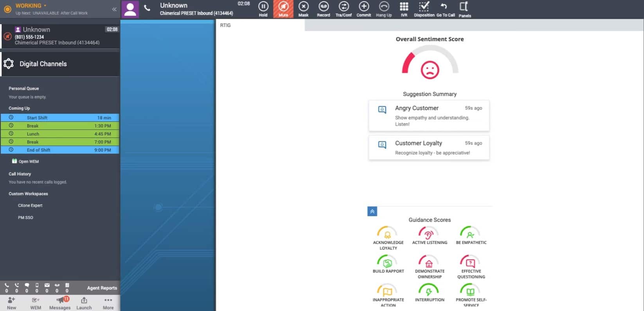This screenshot has height=311, width=644.
Task: Collapse the left sidebar with double chevron
Action: [114, 9]
